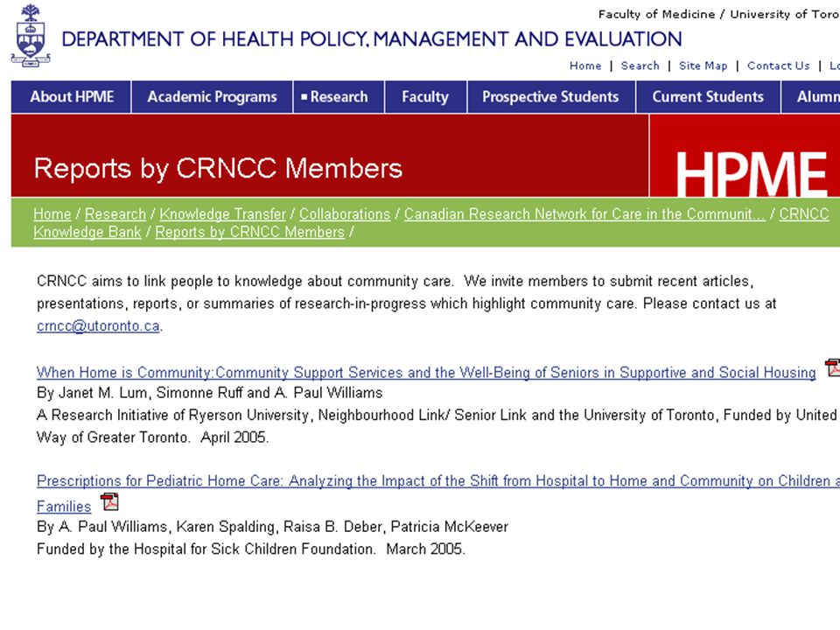Viewport: 840px width, 630px height.
Task: Click 'By A. Paul Williams, Karen Spalding' text
Action: click(272, 527)
